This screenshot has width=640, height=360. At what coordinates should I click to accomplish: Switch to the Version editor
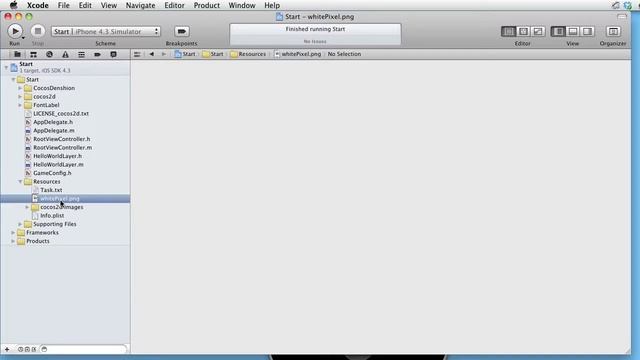pos(538,31)
